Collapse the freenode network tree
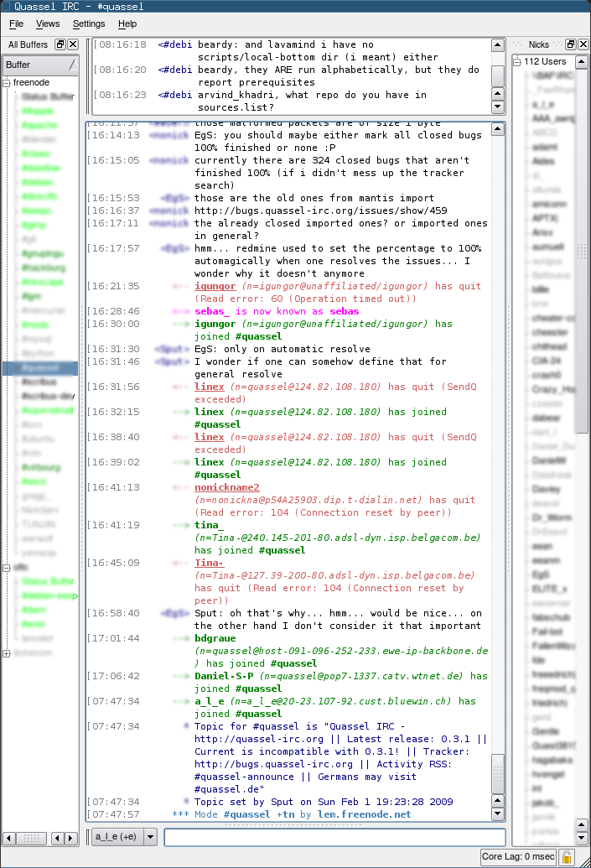The image size is (591, 868). (x=7, y=83)
